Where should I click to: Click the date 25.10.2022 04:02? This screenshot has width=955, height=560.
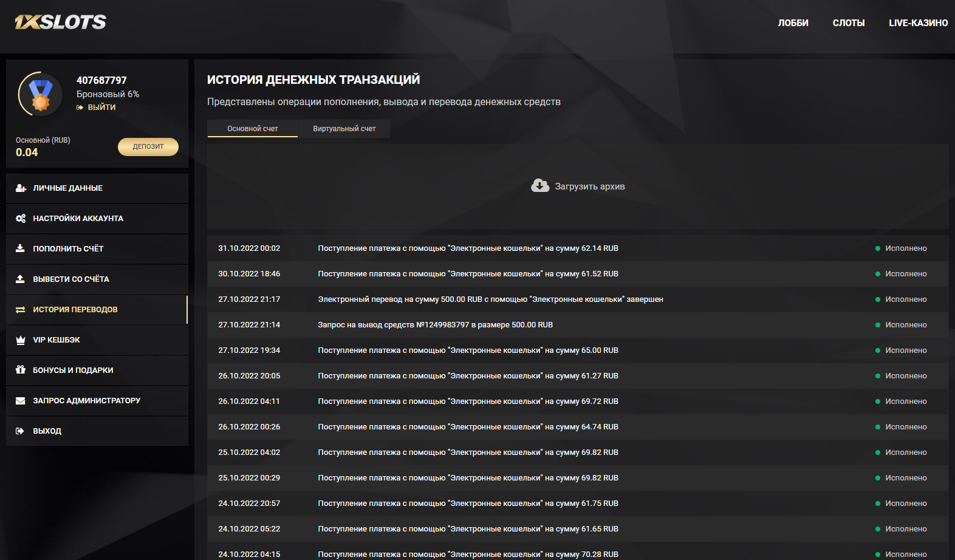(249, 452)
